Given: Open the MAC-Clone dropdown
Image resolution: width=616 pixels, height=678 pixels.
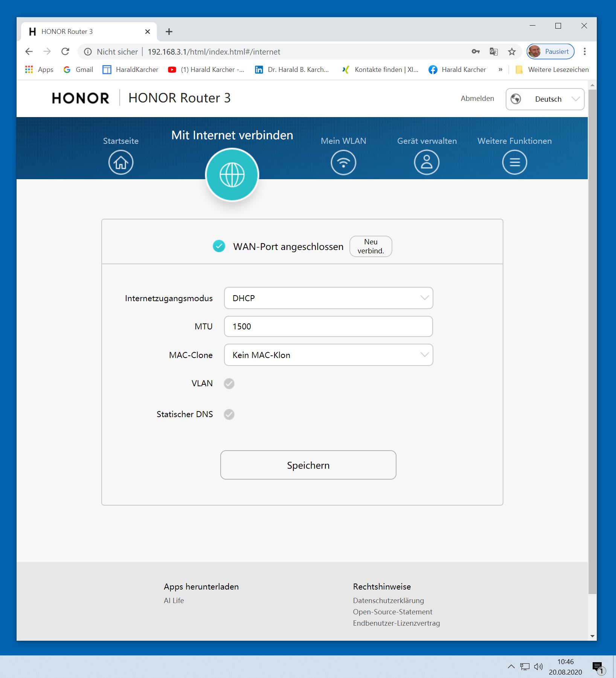Looking at the screenshot, I should pyautogui.click(x=328, y=355).
